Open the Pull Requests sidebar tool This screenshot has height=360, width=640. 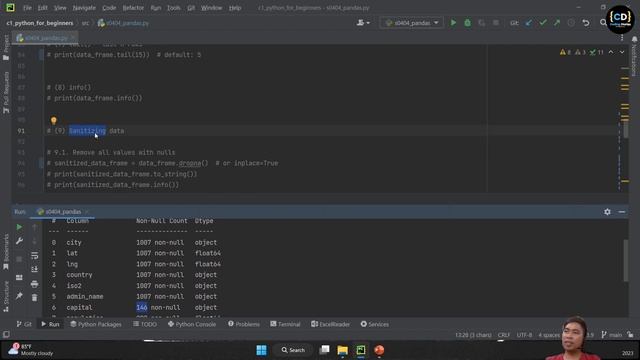click(x=6, y=92)
